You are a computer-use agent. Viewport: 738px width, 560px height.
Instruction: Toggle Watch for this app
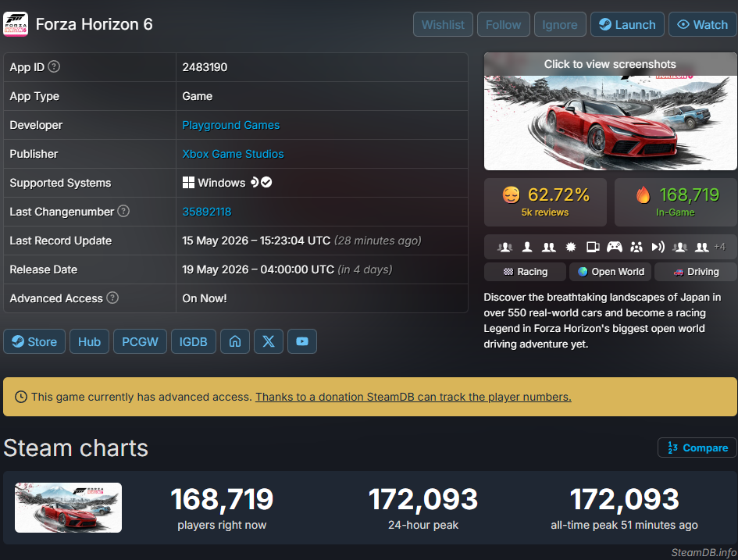[703, 24]
